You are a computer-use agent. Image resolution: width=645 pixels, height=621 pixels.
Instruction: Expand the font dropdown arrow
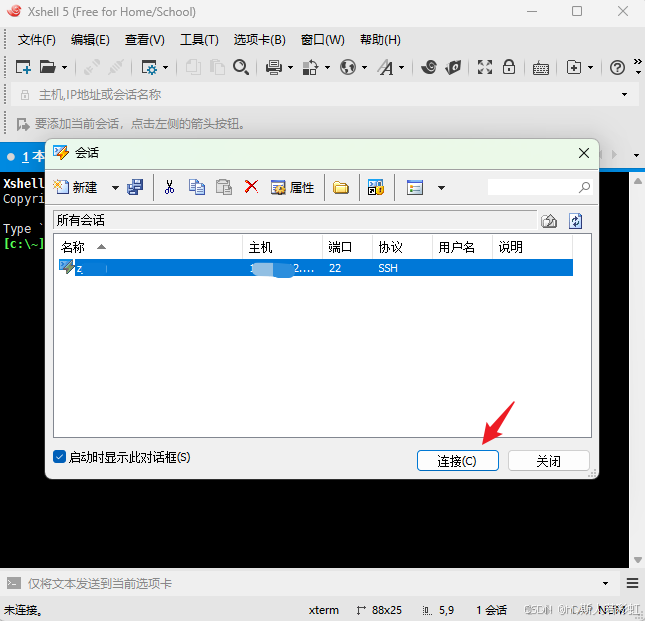tap(401, 67)
